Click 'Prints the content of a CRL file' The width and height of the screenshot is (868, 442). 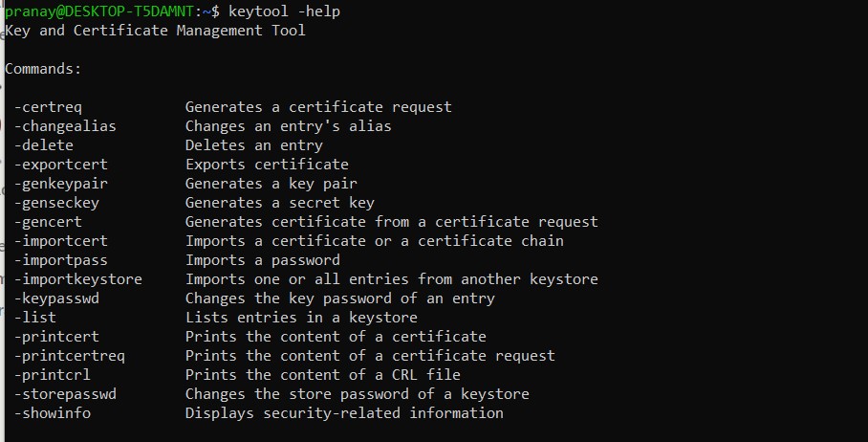[x=322, y=375]
